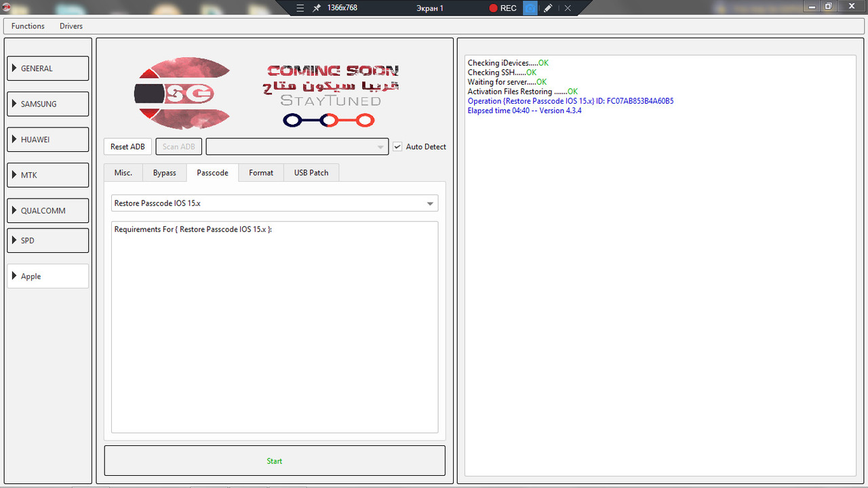Expand the QUALCOMM category
Image resolution: width=868 pixels, height=488 pixels.
[x=48, y=210]
